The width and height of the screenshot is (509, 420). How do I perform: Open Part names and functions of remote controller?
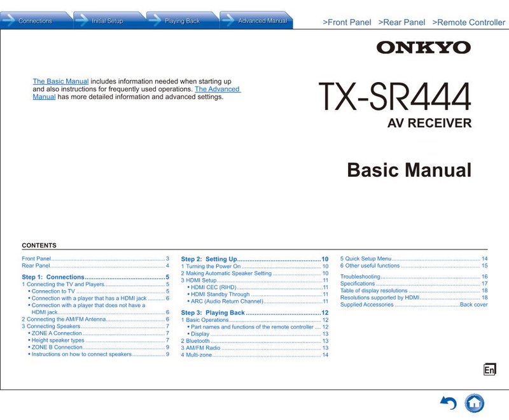pos(258,327)
